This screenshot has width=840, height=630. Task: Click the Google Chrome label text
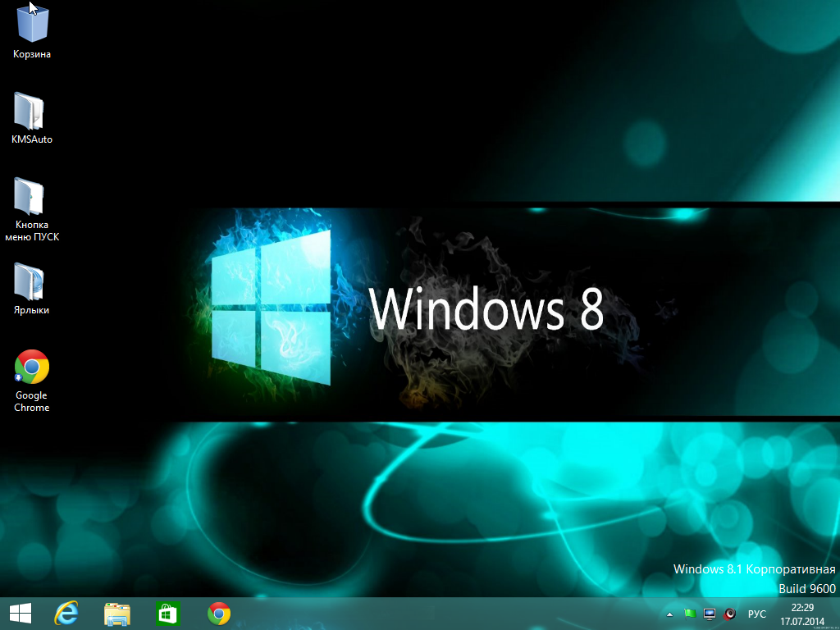32,401
